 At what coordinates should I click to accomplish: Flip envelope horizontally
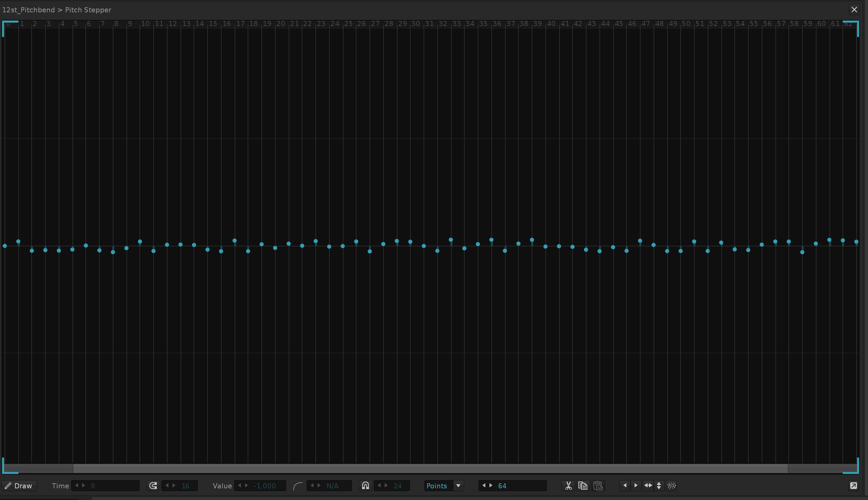648,486
